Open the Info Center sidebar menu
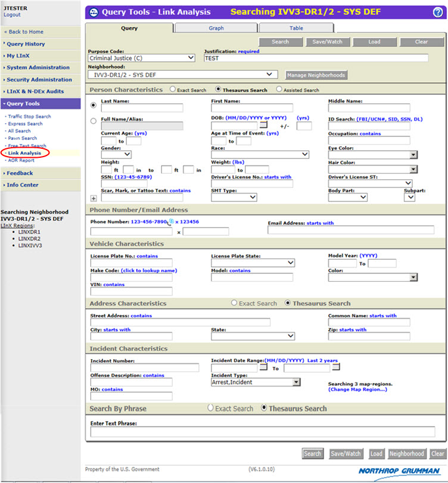This screenshot has width=448, height=483. tap(23, 185)
